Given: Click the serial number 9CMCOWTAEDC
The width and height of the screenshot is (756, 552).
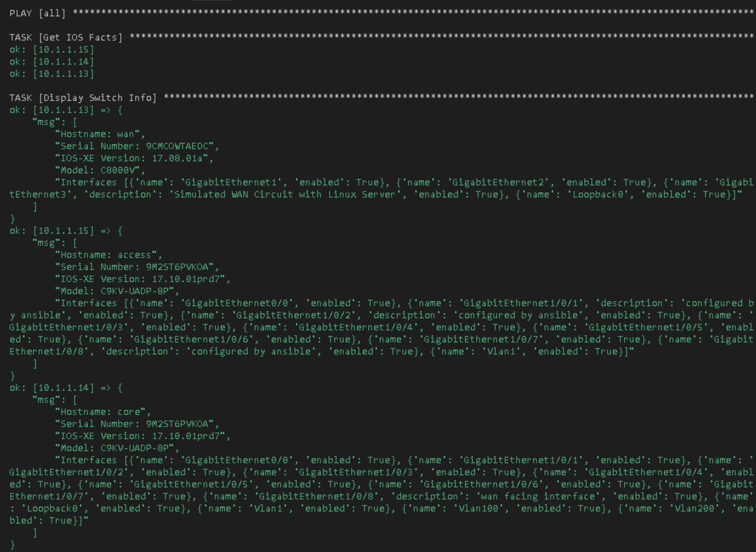Looking at the screenshot, I should [177, 146].
